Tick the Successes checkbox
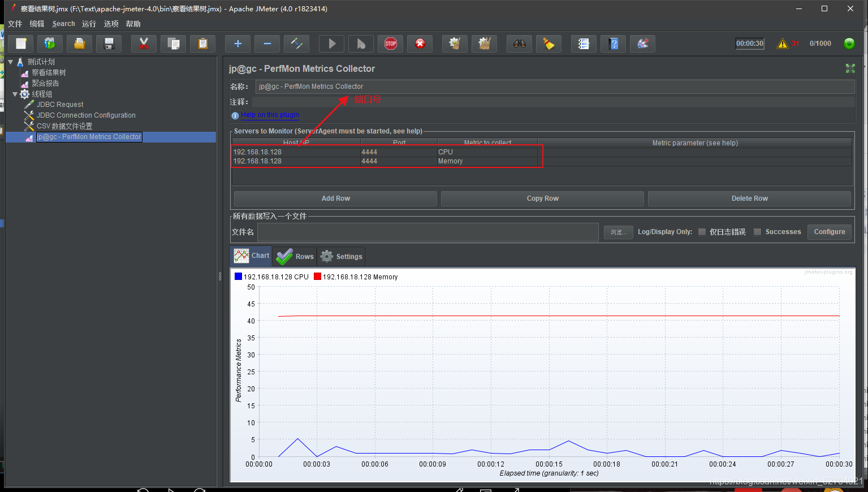This screenshot has height=492, width=868. click(758, 232)
